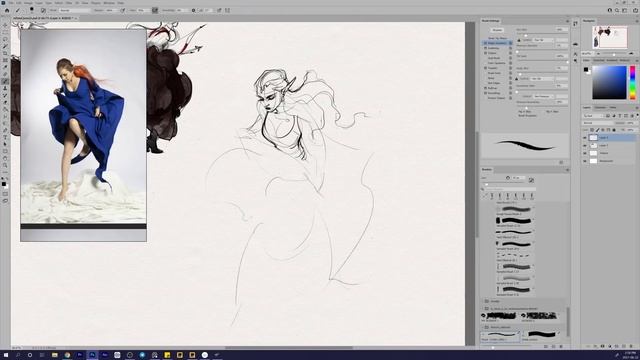This screenshot has height=360, width=640.
Task: Open the layer blend mode dropdown
Action: (598, 123)
